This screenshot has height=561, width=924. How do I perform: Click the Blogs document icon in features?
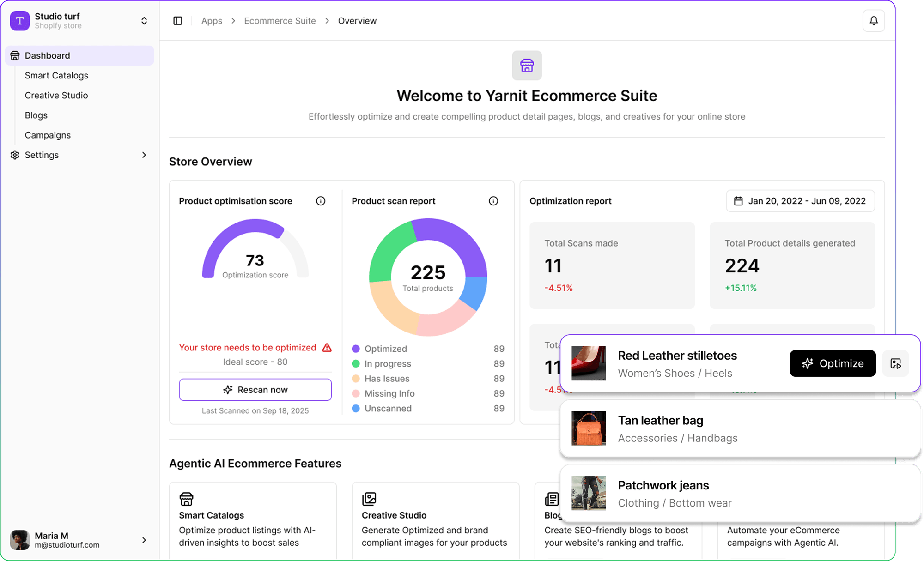click(553, 499)
